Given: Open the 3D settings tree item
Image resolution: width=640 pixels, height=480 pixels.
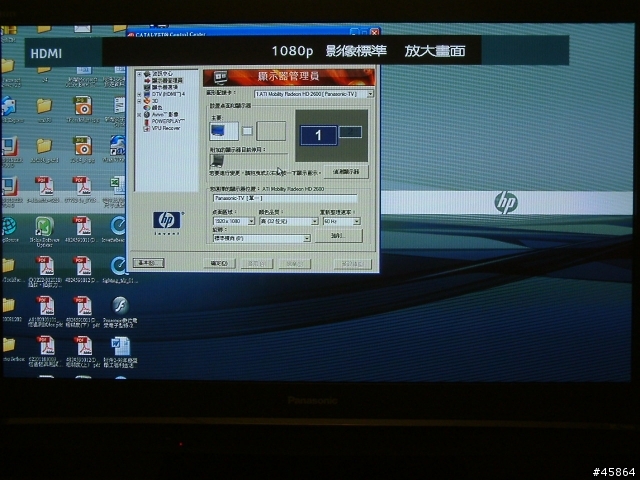Looking at the screenshot, I should (155, 101).
